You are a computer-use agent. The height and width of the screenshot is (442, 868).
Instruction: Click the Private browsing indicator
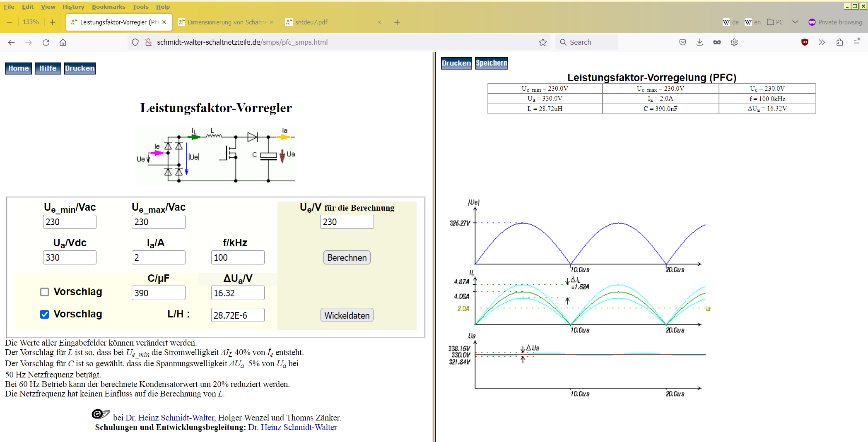tap(835, 22)
